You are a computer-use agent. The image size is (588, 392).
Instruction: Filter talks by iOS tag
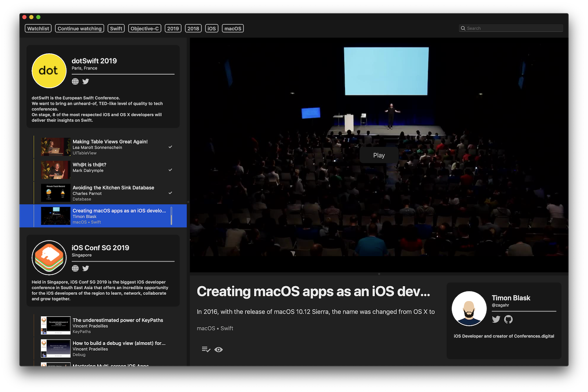coord(212,28)
